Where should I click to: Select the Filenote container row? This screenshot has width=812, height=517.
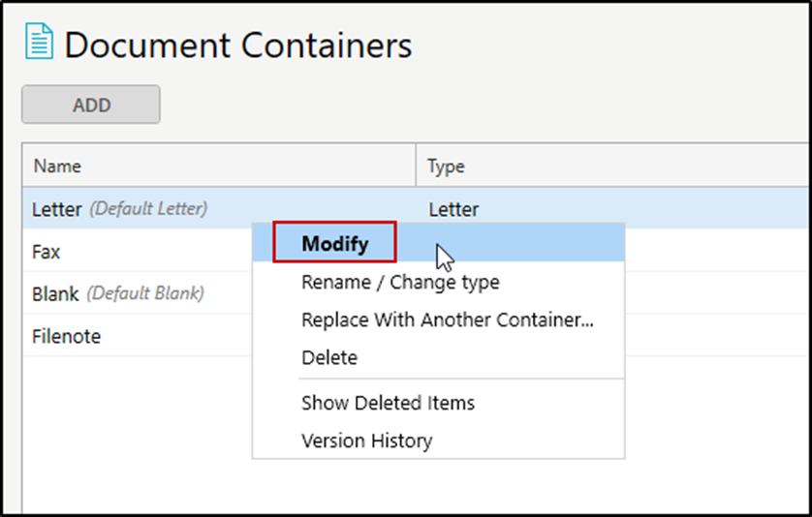(66, 337)
